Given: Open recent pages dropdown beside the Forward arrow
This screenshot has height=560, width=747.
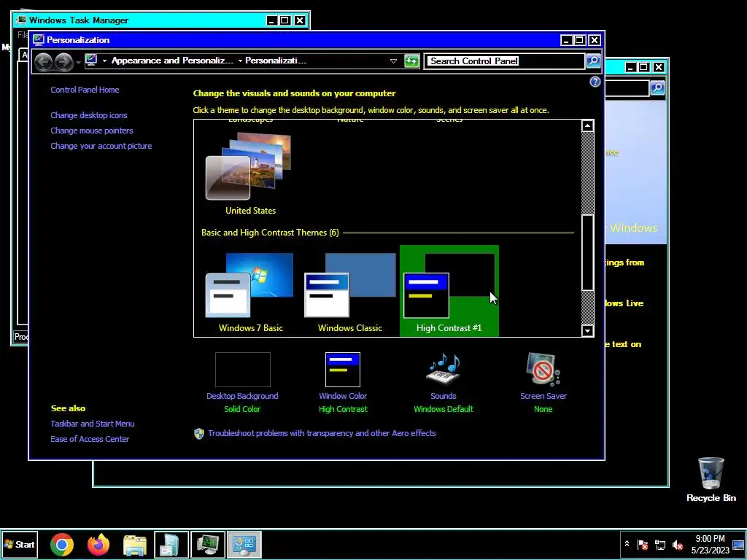Looking at the screenshot, I should pyautogui.click(x=79, y=62).
